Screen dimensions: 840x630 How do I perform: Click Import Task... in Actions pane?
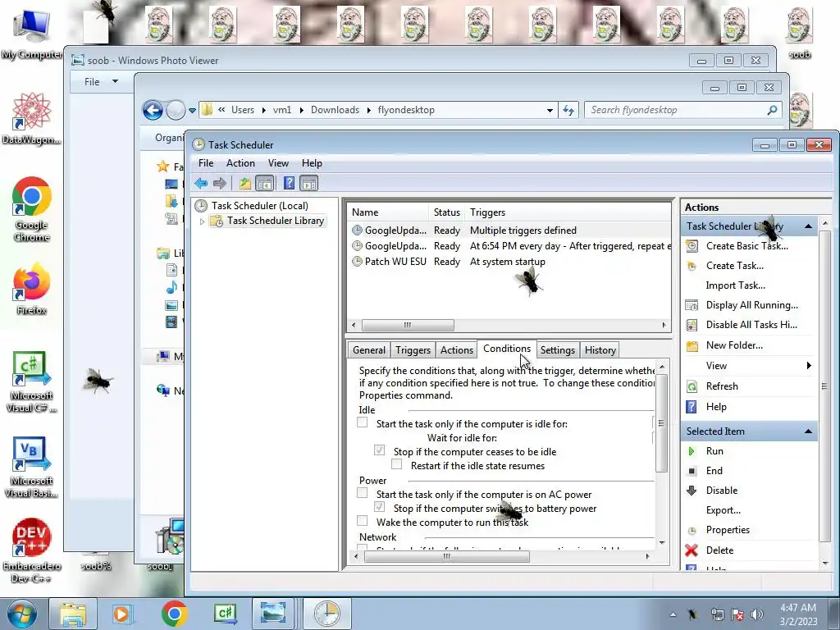735,285
